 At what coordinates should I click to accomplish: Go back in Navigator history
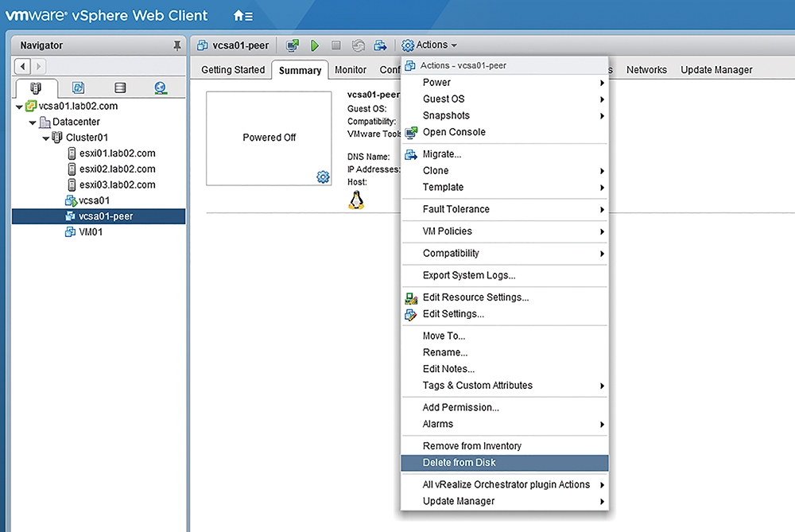(x=23, y=66)
